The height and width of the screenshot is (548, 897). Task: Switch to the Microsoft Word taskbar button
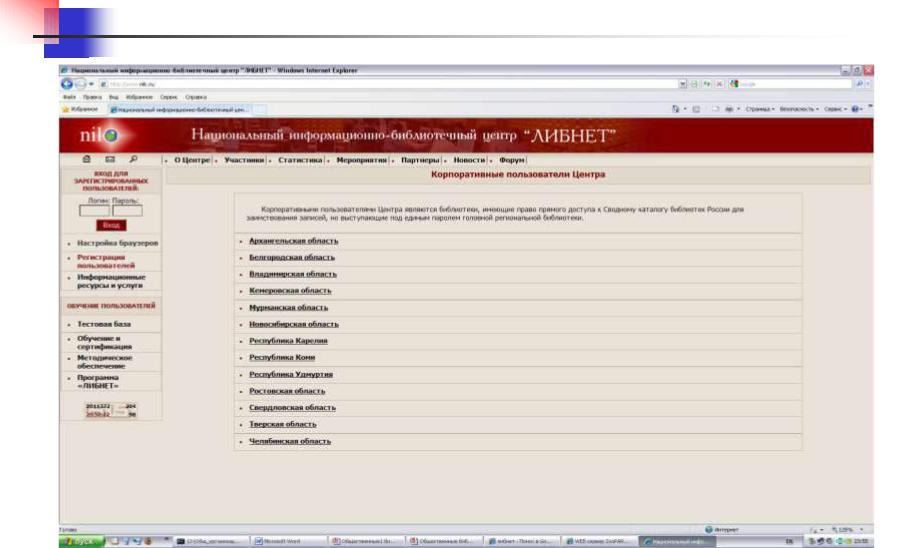point(288,541)
